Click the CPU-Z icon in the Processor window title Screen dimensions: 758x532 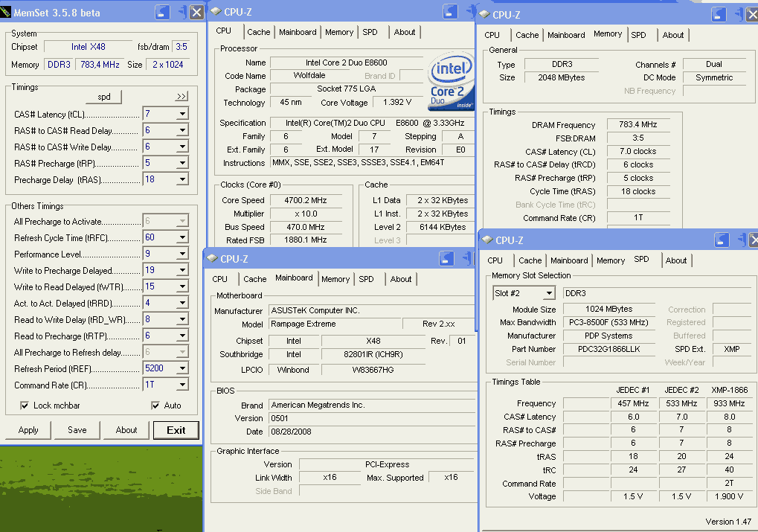click(216, 11)
